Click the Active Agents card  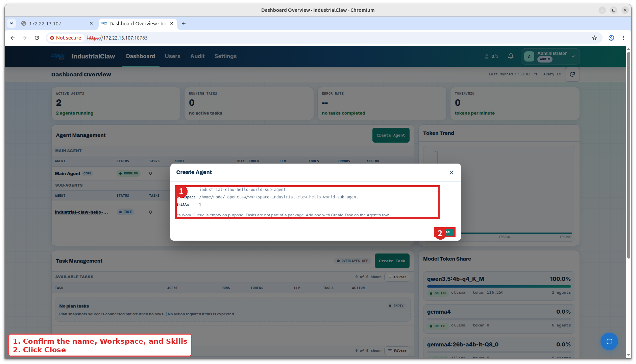(116, 103)
